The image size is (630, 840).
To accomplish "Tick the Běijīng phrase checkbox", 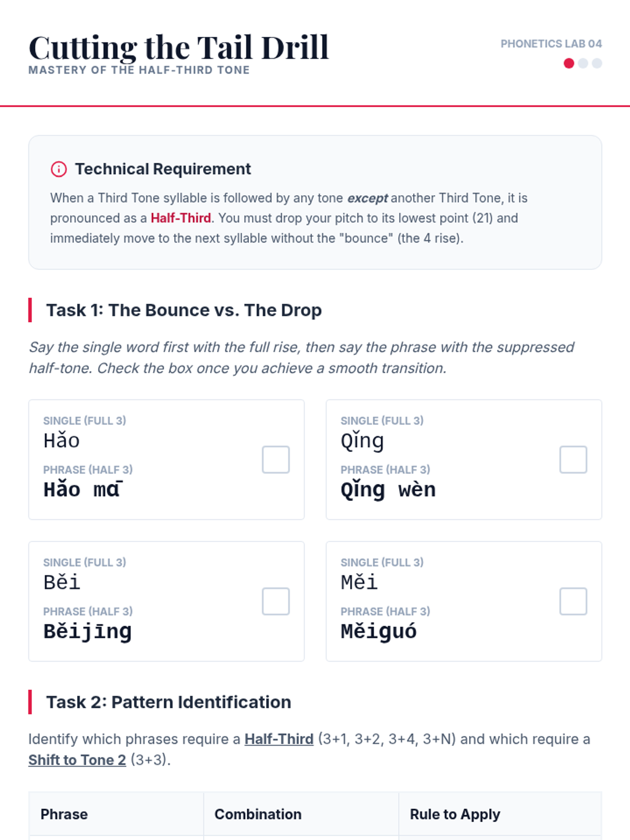I will 276,601.
